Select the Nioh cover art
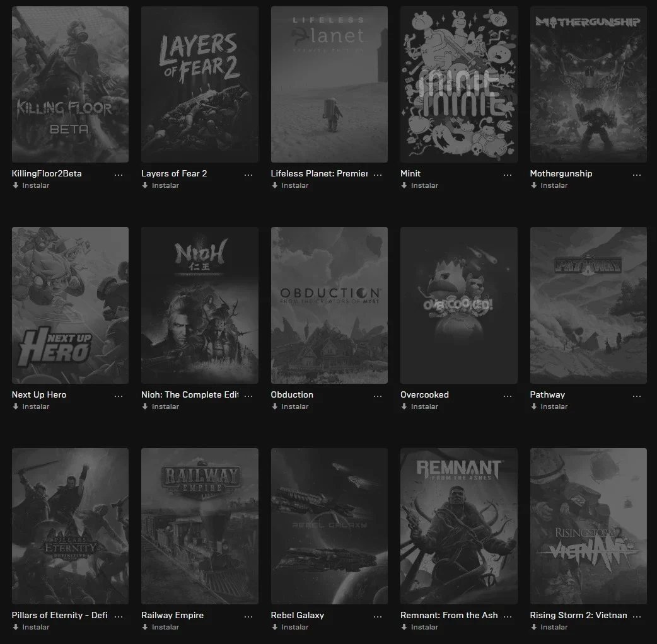 coord(200,305)
